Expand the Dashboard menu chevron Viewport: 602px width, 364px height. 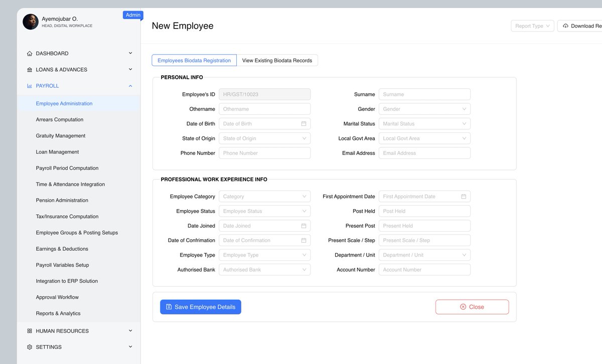click(x=130, y=53)
